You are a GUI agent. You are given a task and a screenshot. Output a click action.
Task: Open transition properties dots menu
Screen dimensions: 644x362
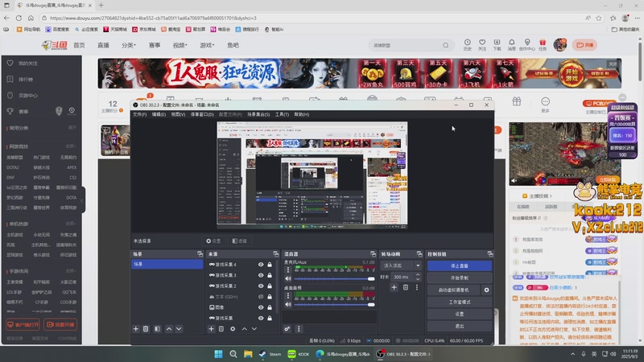(417, 287)
